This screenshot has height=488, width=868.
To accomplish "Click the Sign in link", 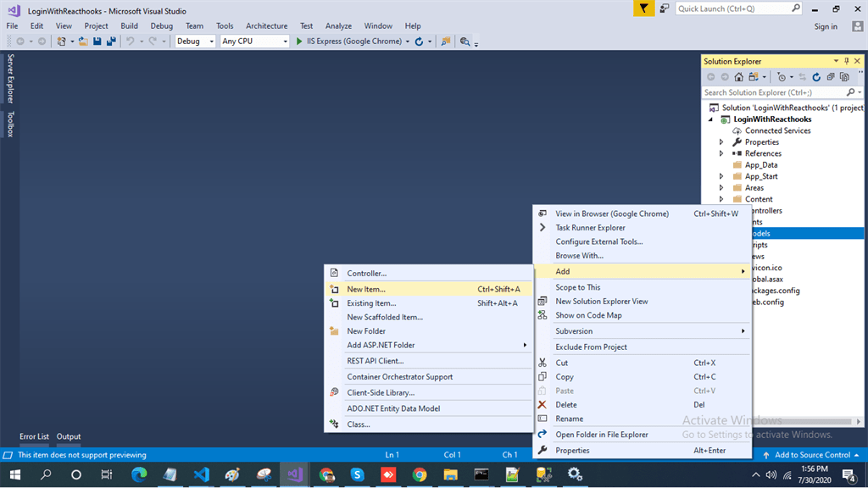I will coord(826,26).
